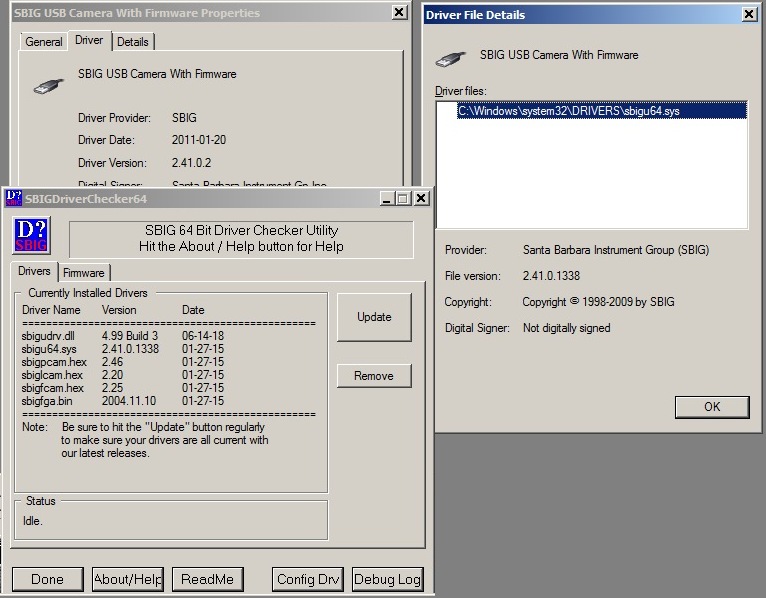The width and height of the screenshot is (766, 598).
Task: Open the Debug Log
Action: point(387,579)
